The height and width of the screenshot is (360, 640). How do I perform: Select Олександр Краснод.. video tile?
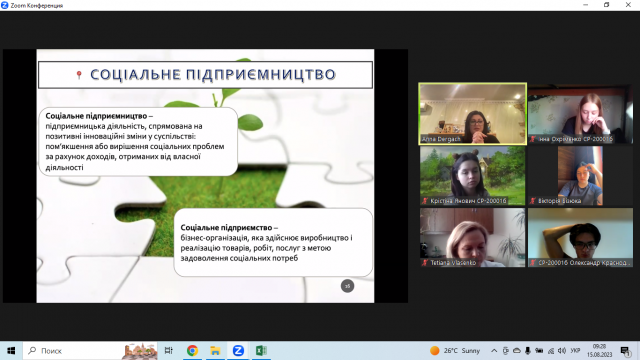[580, 238]
